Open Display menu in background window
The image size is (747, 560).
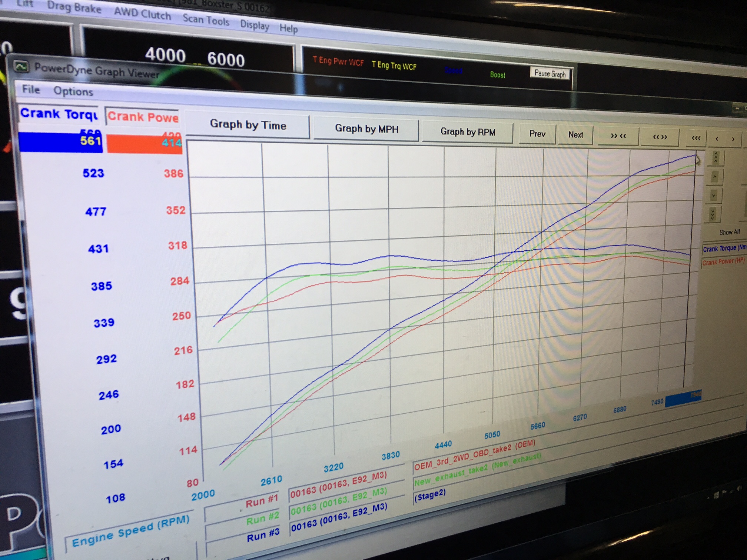pos(255,25)
